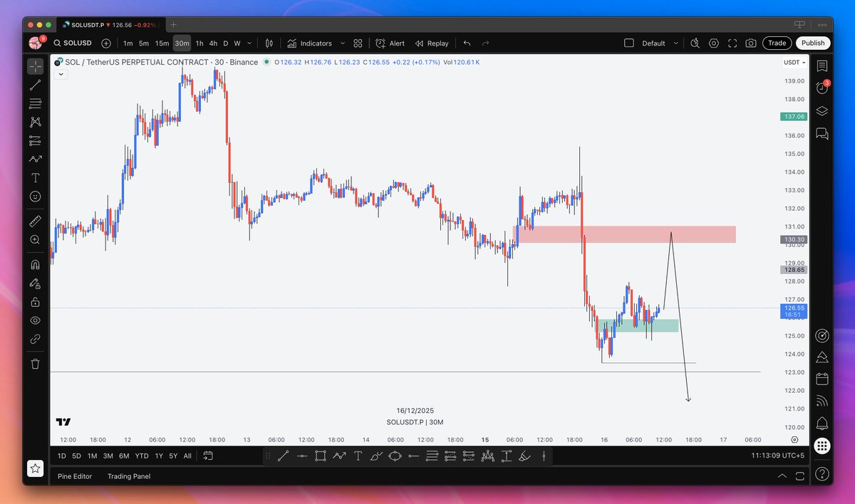Start bar Replay mode

[432, 43]
